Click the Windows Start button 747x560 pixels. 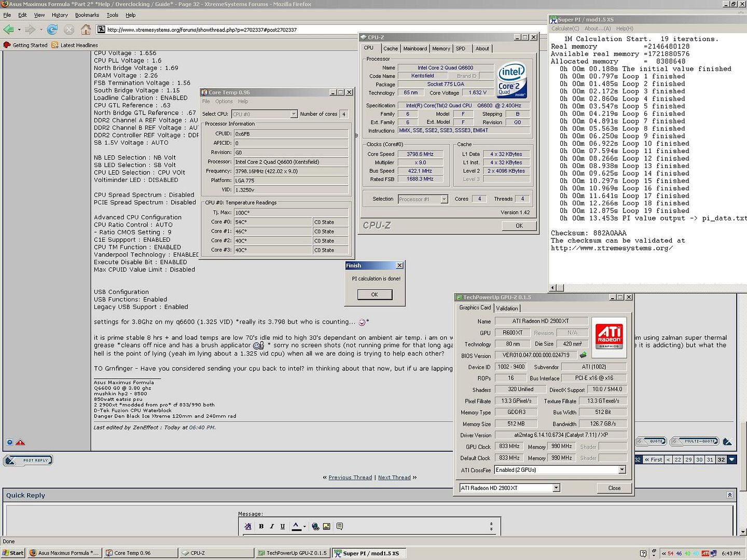point(13,553)
